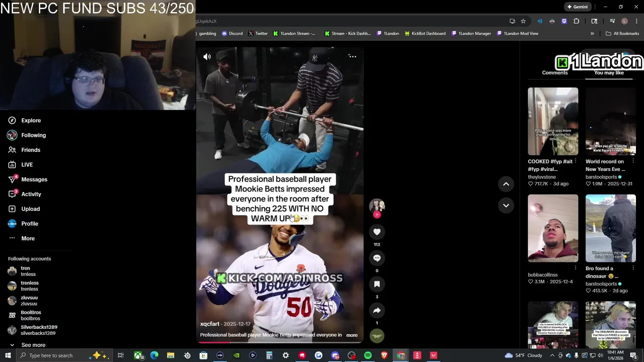Open the video's three-dot options menu

pyautogui.click(x=352, y=56)
